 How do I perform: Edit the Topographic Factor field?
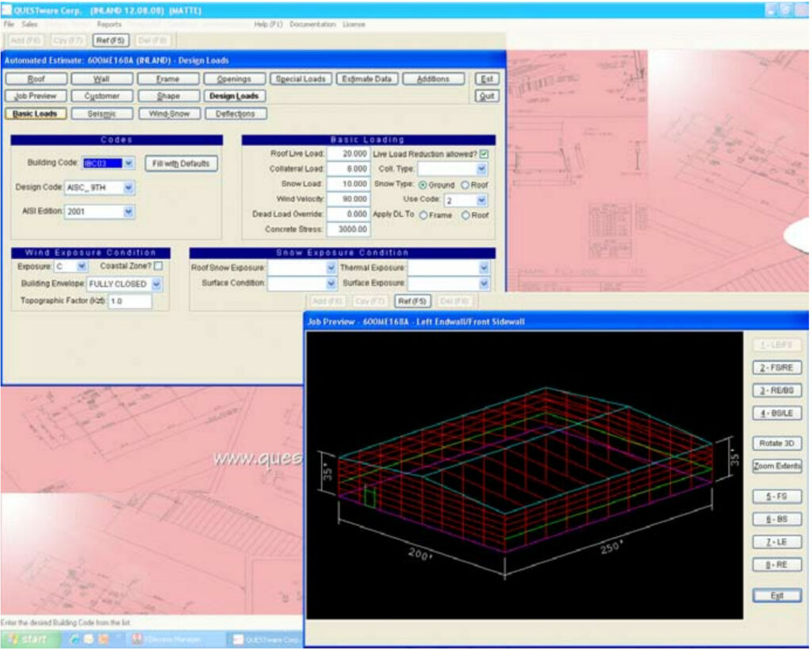tap(129, 301)
